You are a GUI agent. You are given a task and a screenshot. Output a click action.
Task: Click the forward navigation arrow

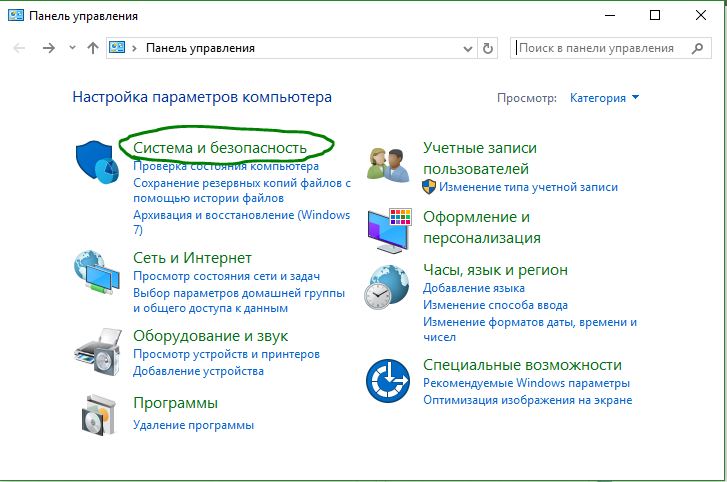(49, 48)
